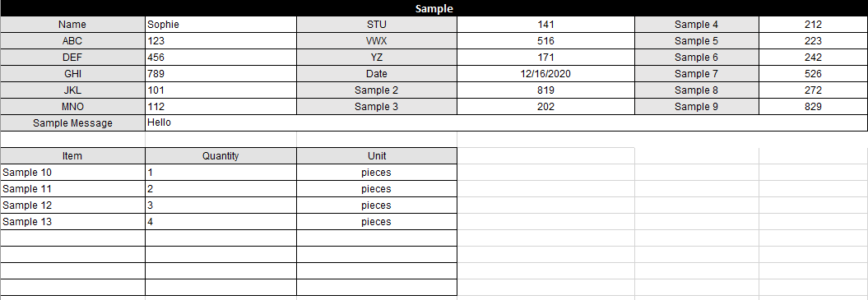Select the cell with value 123
Screen dimensions: 868x300
(x=220, y=41)
